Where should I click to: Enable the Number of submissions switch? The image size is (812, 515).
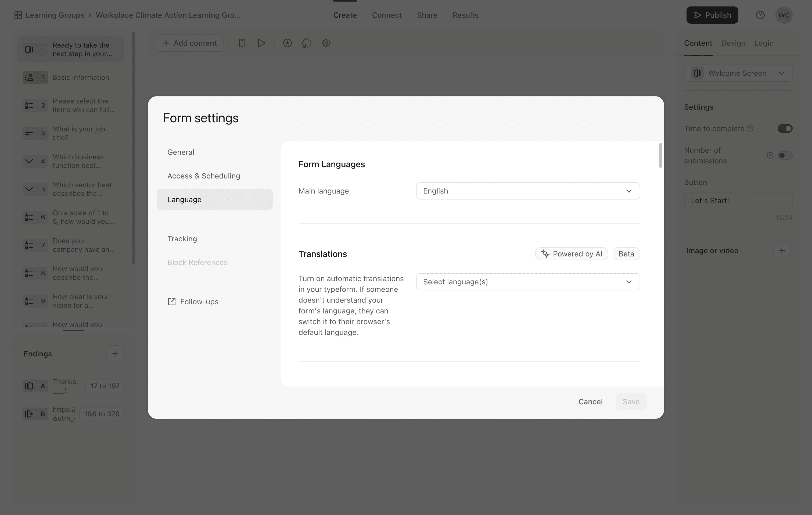click(x=785, y=155)
